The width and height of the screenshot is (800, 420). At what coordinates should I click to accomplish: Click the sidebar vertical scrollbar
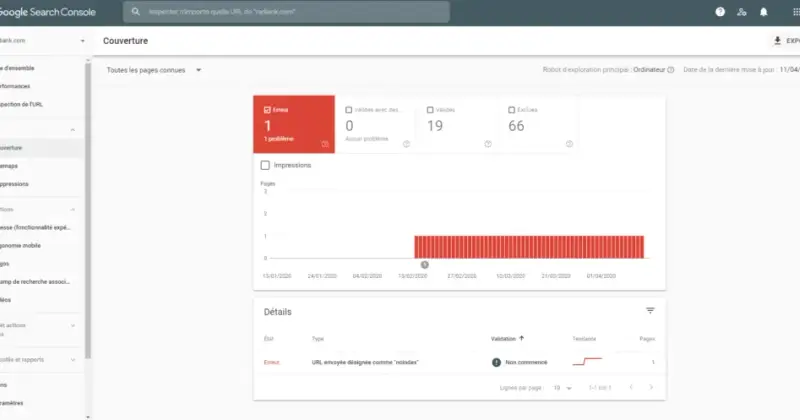(88, 209)
